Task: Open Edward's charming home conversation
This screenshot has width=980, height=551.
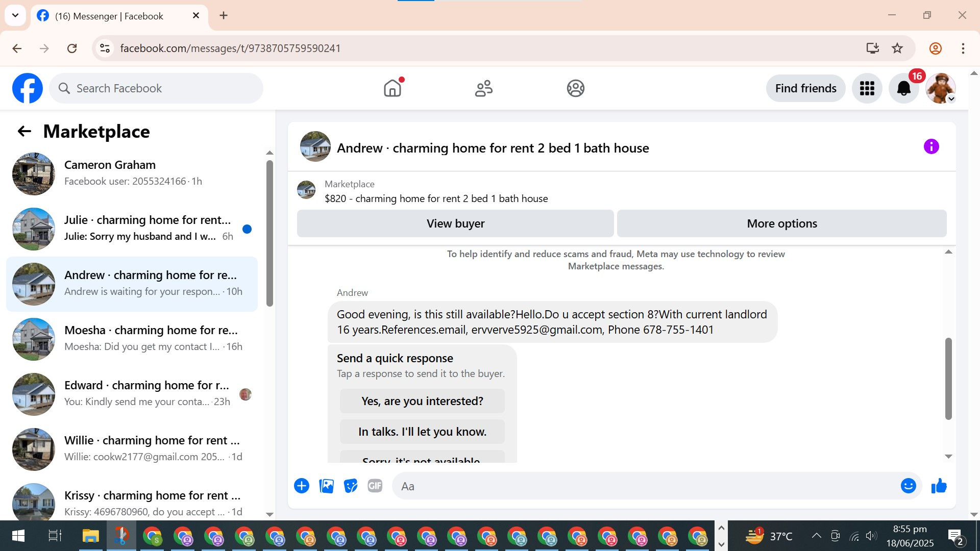Action: point(132,394)
